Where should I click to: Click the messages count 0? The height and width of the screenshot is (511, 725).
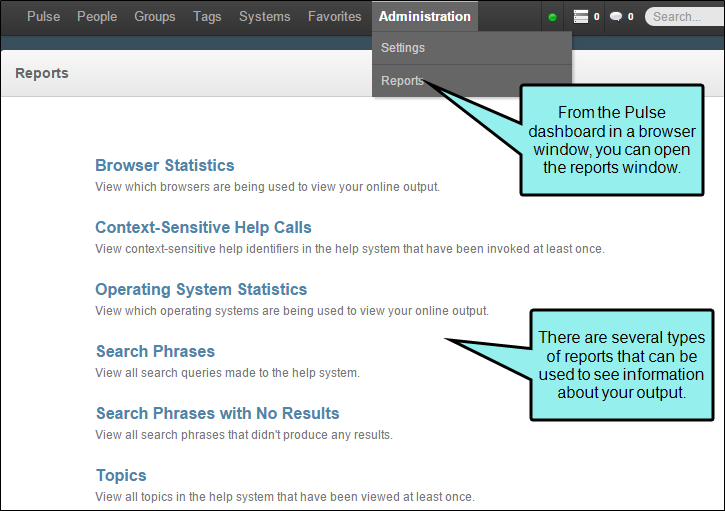pos(631,17)
